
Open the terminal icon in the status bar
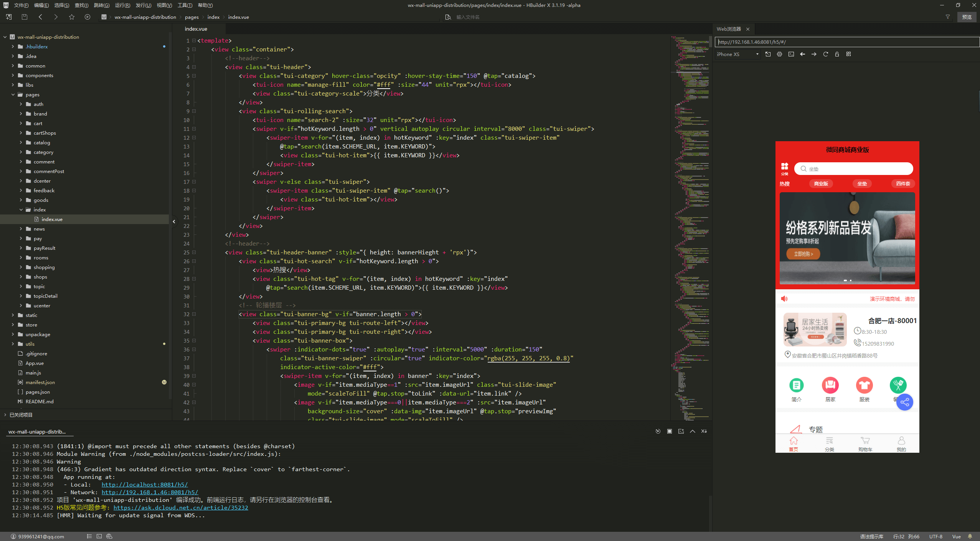tap(99, 536)
